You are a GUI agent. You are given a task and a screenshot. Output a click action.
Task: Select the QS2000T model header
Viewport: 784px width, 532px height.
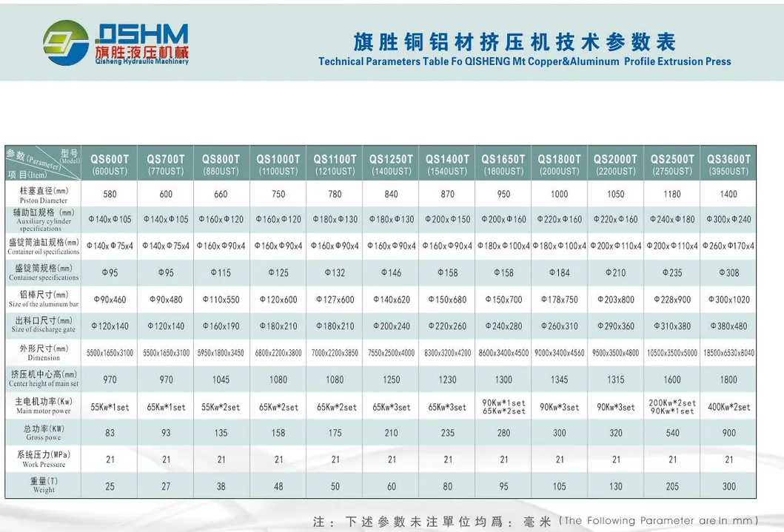tap(615, 162)
